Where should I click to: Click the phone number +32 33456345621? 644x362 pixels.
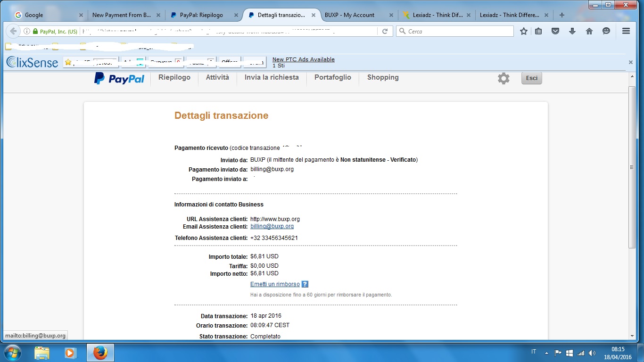point(274,238)
